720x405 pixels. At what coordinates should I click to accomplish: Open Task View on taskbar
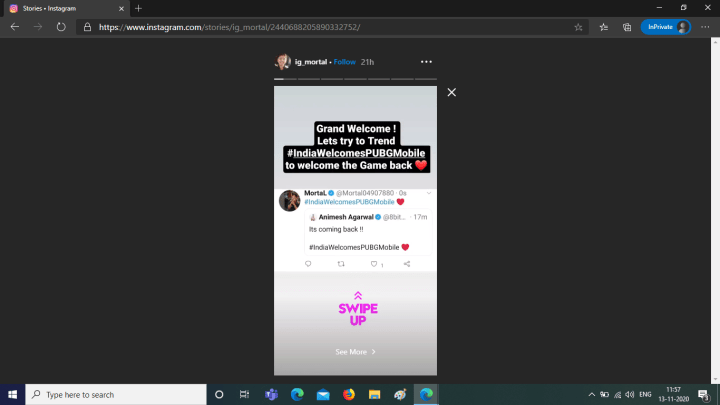point(244,394)
